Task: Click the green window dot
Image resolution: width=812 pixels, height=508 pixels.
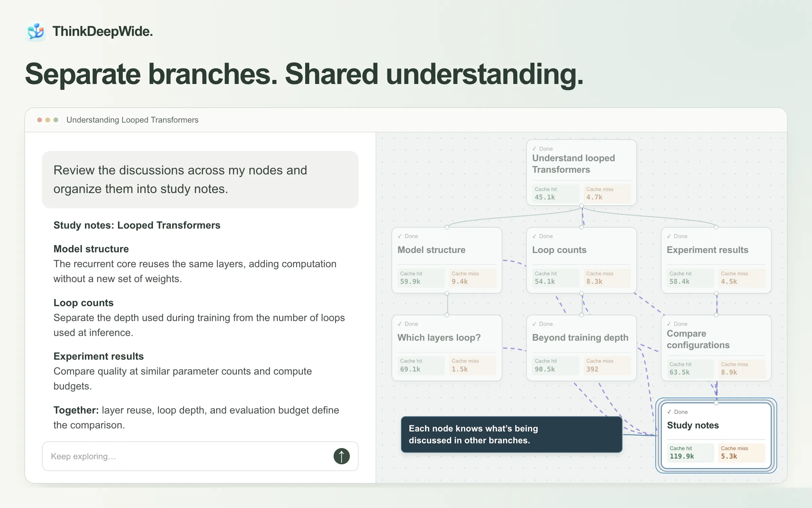Action: pos(56,120)
